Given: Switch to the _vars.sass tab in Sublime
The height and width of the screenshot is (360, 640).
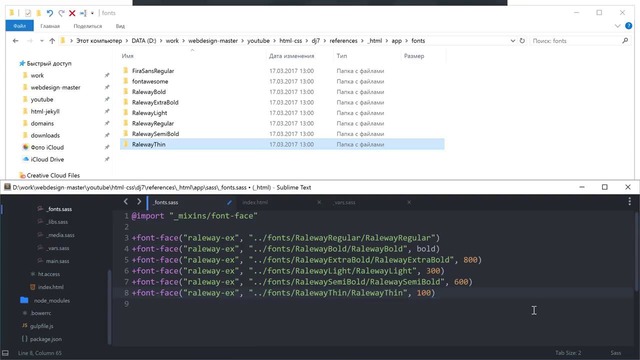Looking at the screenshot, I should pyautogui.click(x=344, y=202).
